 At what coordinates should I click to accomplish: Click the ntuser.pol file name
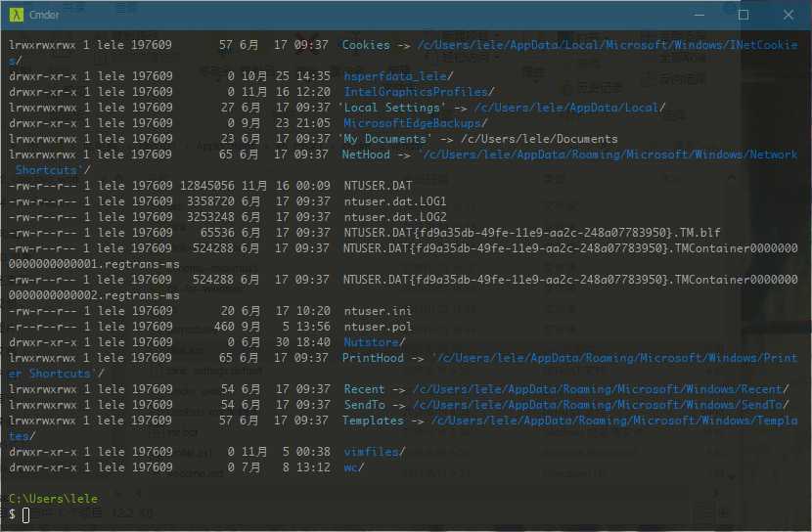pyautogui.click(x=378, y=327)
